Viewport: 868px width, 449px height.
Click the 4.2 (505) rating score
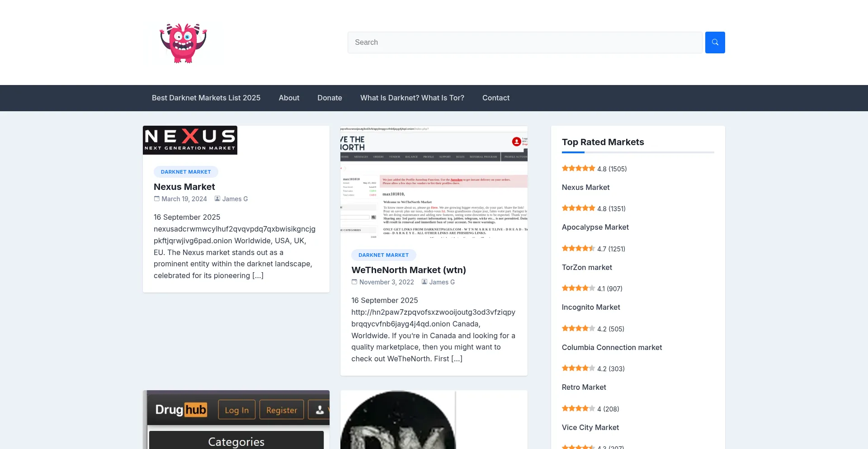point(611,329)
